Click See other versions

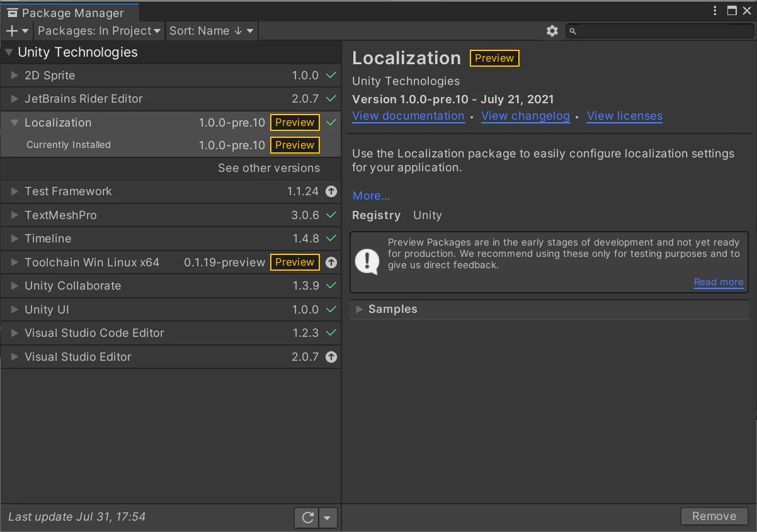click(269, 168)
